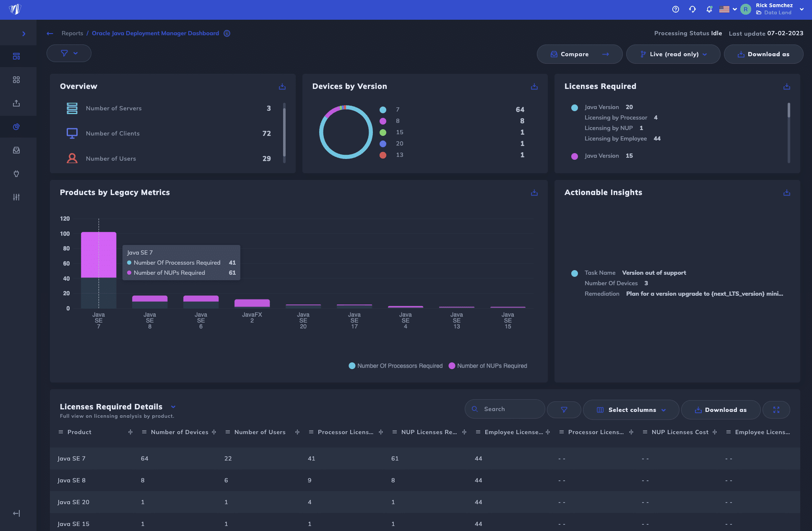Click the info icon next to dashboard title
The width and height of the screenshot is (812, 531).
coord(227,34)
